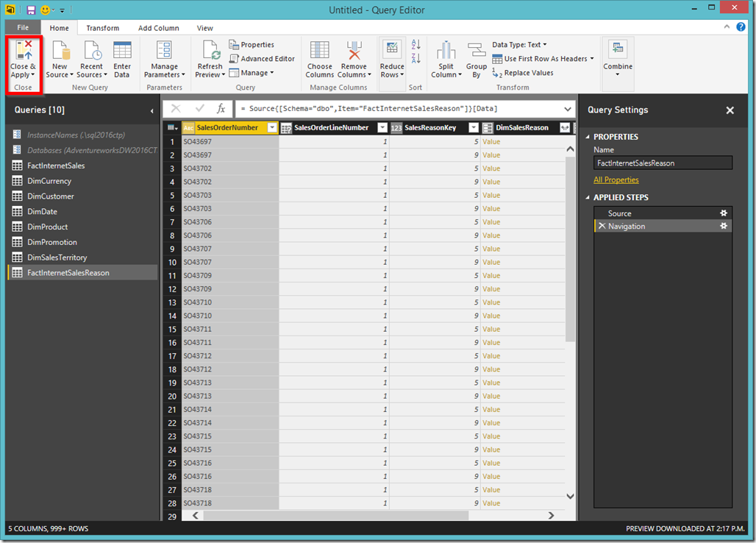
Task: Open the View tab
Action: (x=205, y=28)
